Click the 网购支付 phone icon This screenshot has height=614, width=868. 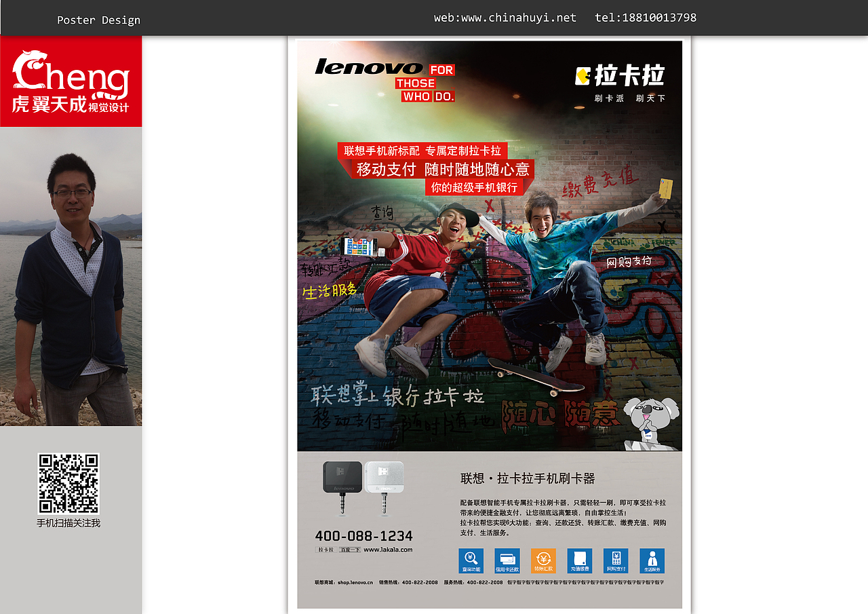(x=616, y=561)
